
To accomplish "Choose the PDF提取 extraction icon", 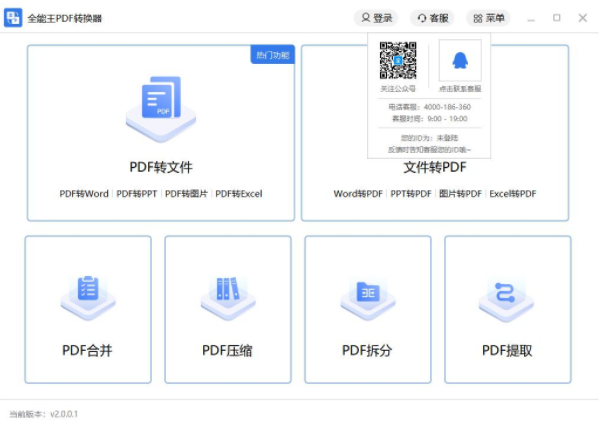I will pos(507,293).
